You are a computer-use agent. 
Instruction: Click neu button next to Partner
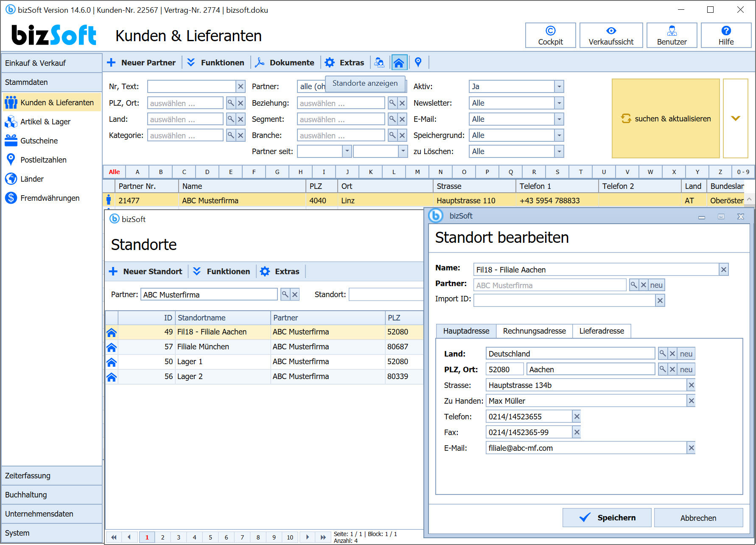point(656,285)
